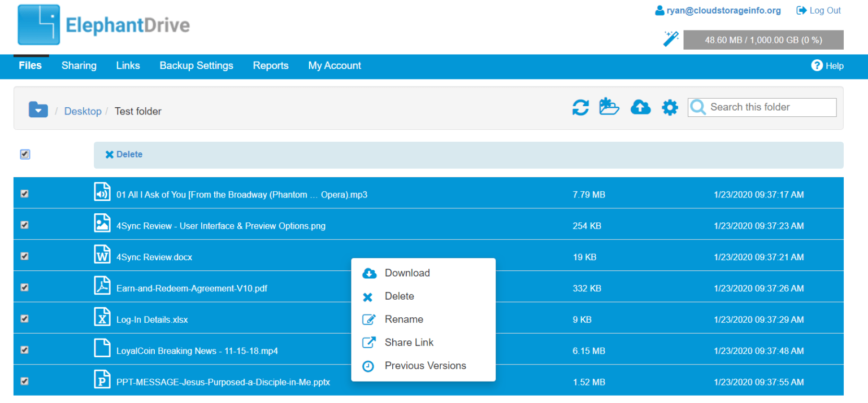This screenshot has height=403, width=868.
Task: Click the storage usage progress bar
Action: coord(763,40)
